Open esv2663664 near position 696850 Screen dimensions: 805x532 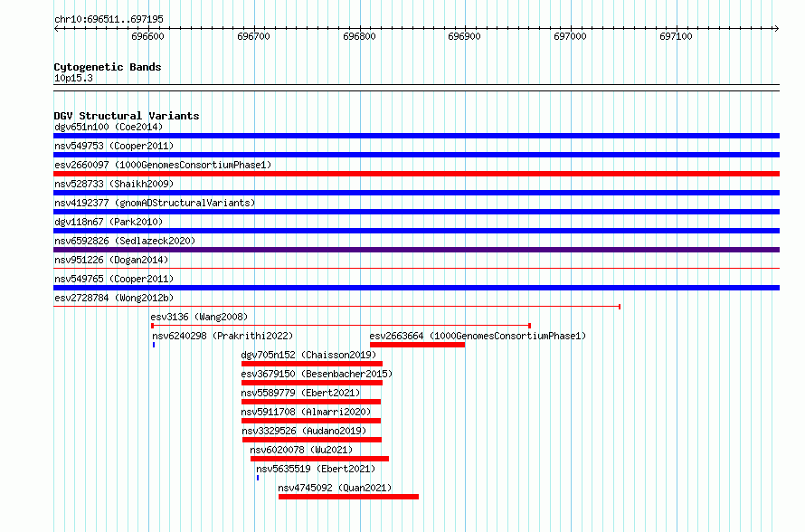478,336
